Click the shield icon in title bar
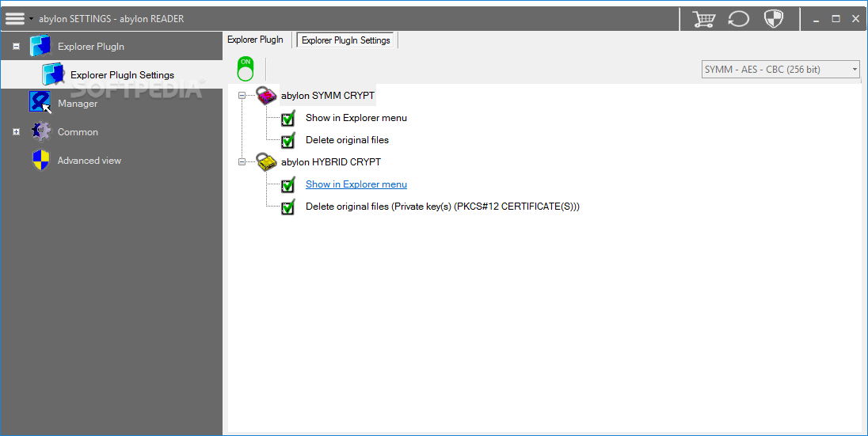 (x=773, y=19)
